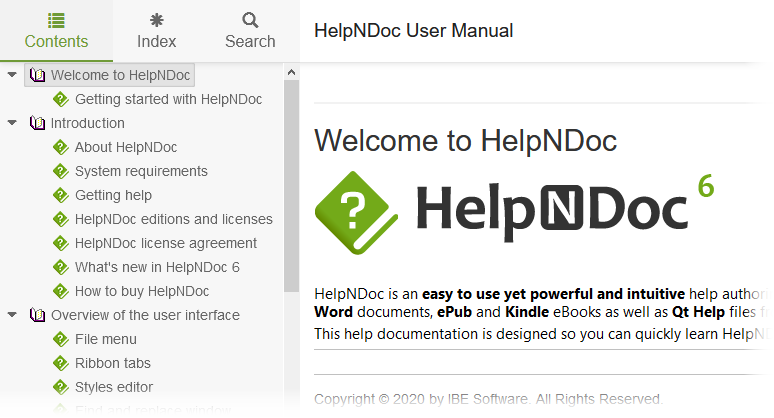This screenshot has width=774, height=418.
Task: Open HelpNDoc license agreement topic
Action: (166, 243)
